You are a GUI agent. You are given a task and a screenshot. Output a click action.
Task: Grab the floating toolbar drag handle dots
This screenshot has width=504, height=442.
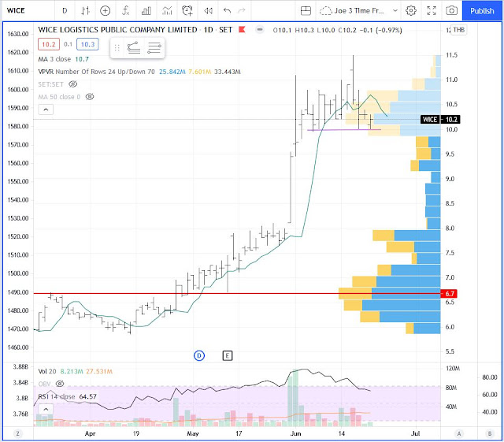pos(117,48)
